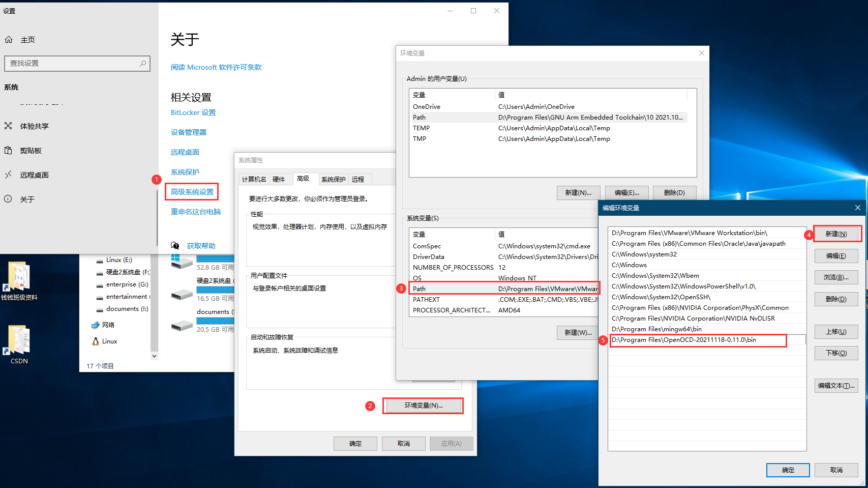Image resolution: width=868 pixels, height=488 pixels.
Task: Click the 查找设置 search field
Action: pyautogui.click(x=77, y=63)
